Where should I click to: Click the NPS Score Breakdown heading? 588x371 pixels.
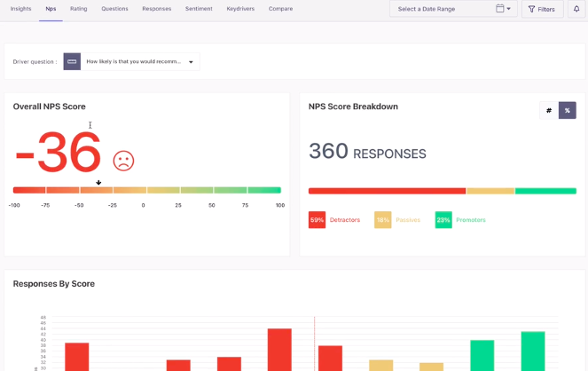click(353, 107)
